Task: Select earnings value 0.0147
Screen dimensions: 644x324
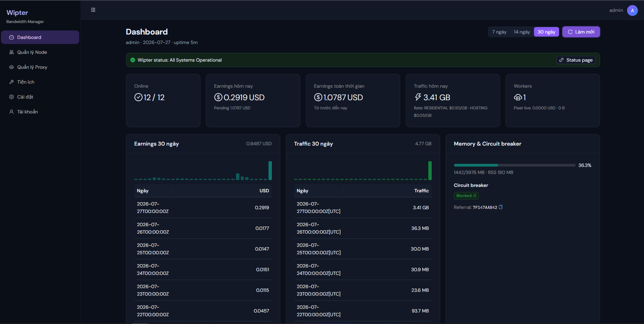Action: tap(262, 249)
